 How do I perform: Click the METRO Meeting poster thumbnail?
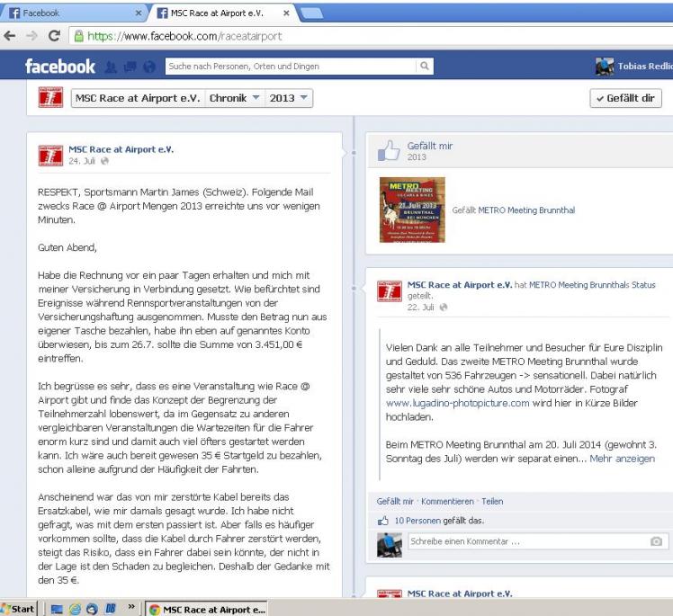[412, 210]
